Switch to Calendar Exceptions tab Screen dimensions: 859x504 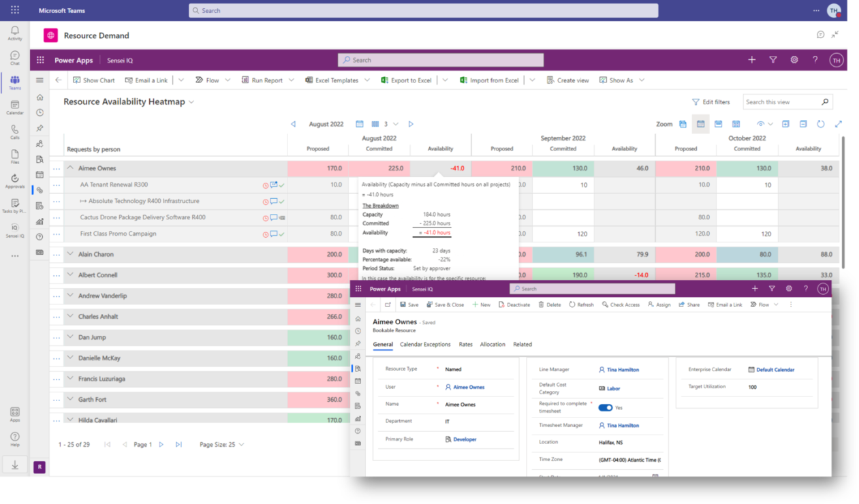coord(425,344)
